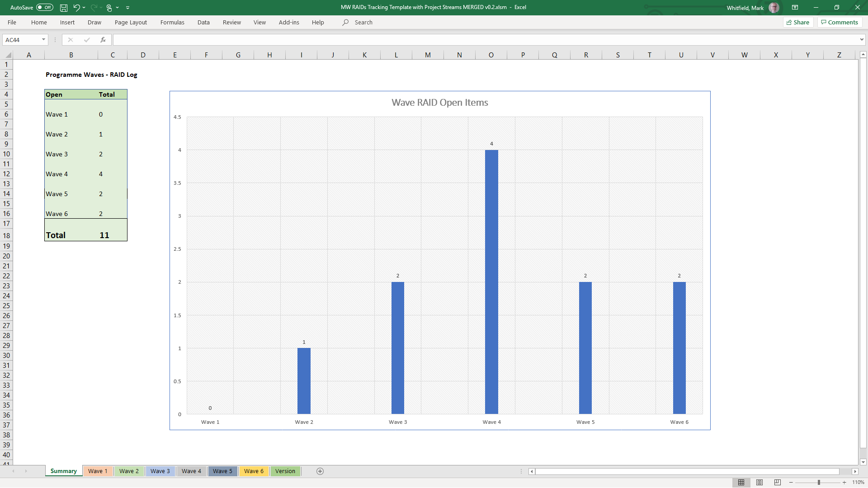This screenshot has height=488, width=868.
Task: Click the Search box in ribbon
Action: pos(363,22)
